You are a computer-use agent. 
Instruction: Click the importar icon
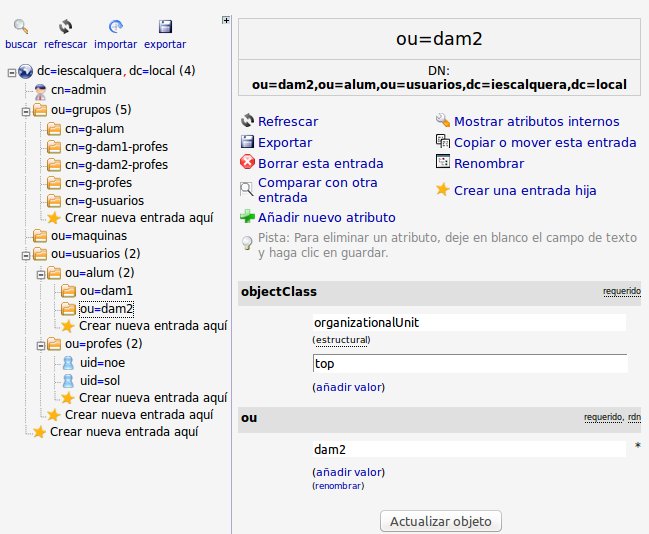point(115,27)
